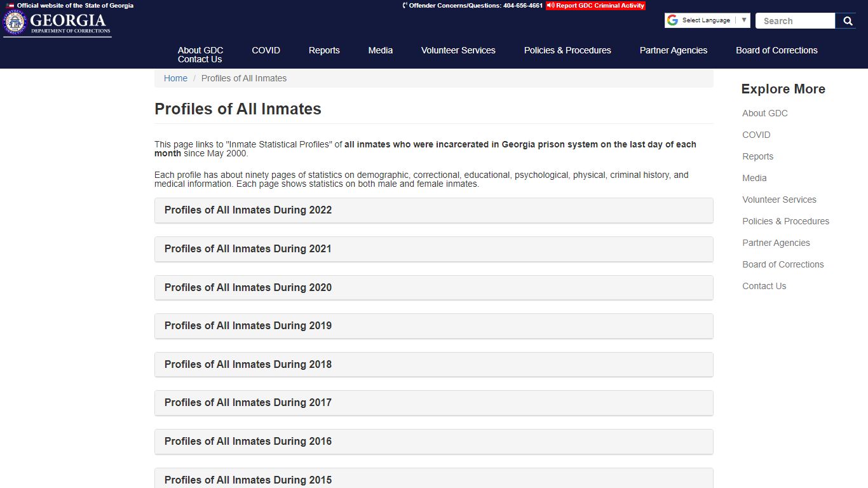Viewport: 868px width, 488px height.
Task: Open the Reports menu in top navigation
Action: [x=324, y=50]
